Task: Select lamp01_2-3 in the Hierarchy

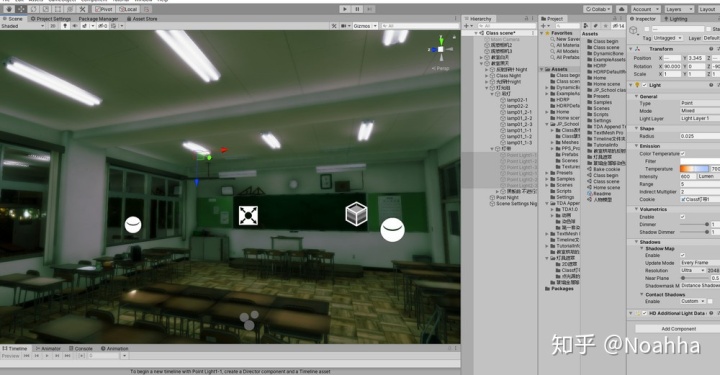Action: pos(519,124)
